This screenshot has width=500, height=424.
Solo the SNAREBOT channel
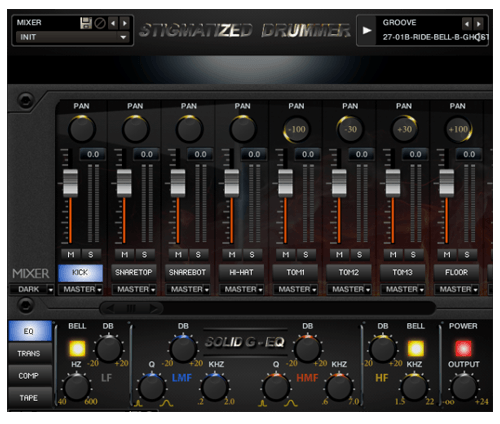[x=198, y=255]
